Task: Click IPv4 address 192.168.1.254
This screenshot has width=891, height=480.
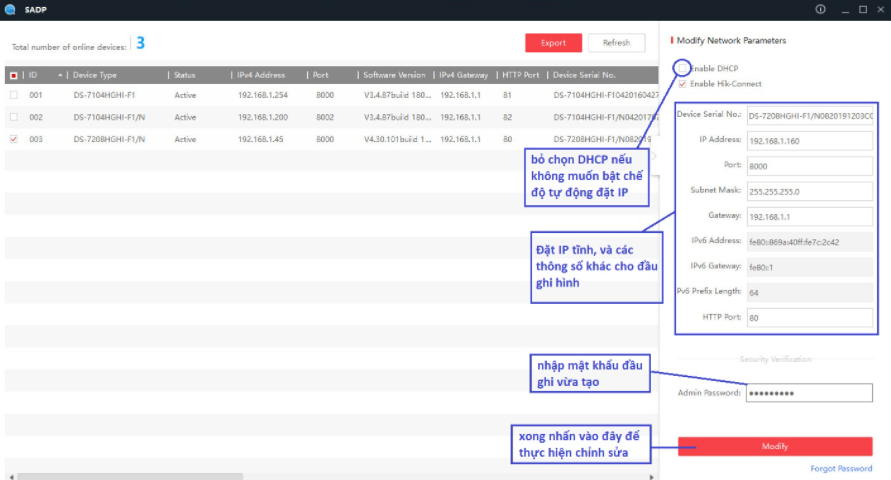Action: [x=263, y=95]
